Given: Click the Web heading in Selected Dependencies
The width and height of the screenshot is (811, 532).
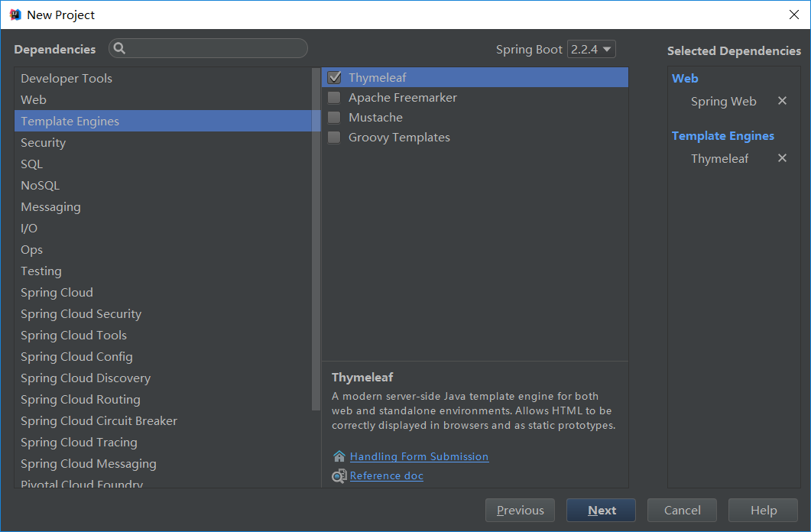Looking at the screenshot, I should [685, 78].
